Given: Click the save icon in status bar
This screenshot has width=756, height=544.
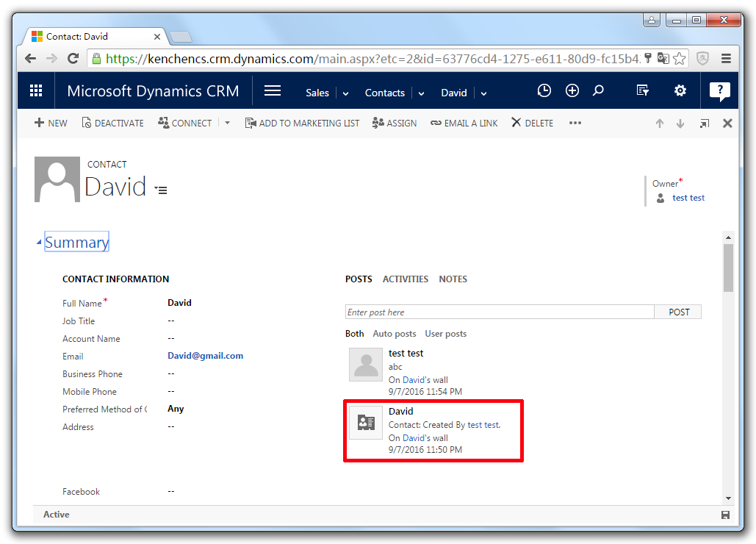Looking at the screenshot, I should tap(725, 515).
